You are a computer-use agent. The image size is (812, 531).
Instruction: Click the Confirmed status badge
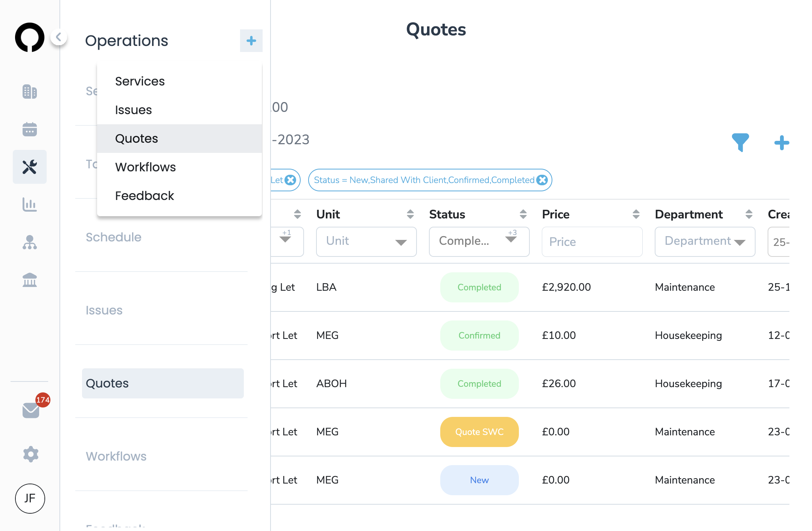[479, 336]
